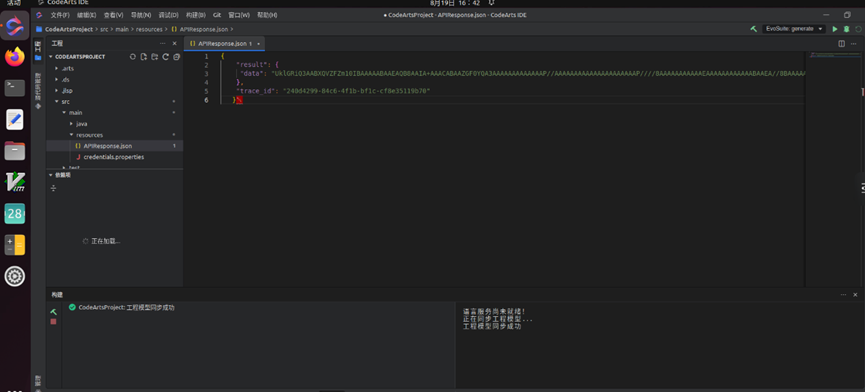Open the 帮助(H) menu
The width and height of the screenshot is (865, 392).
click(267, 15)
